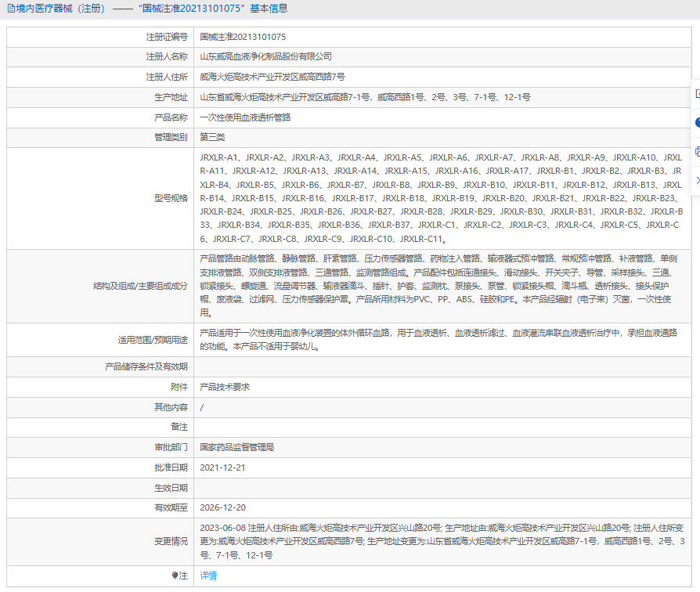
Task: Click the 其他内容 row label
Action: pos(171,407)
